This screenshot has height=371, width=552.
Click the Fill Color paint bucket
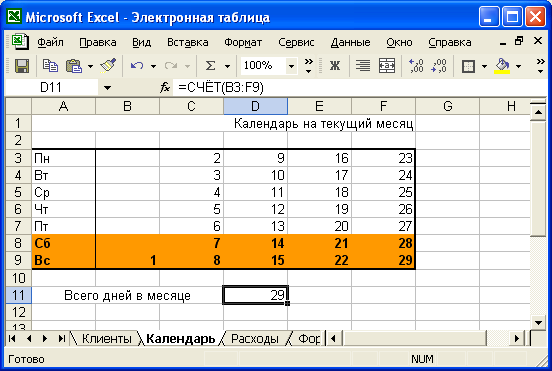click(502, 66)
